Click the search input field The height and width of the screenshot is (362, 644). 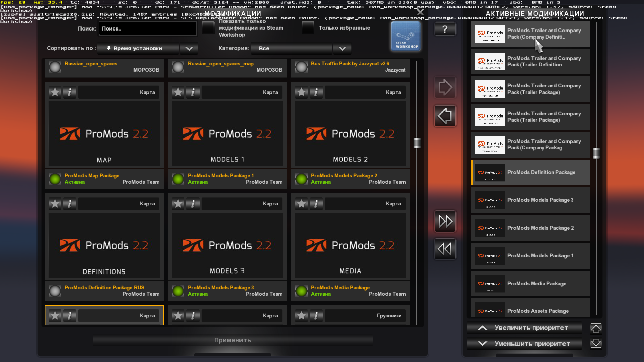(147, 29)
